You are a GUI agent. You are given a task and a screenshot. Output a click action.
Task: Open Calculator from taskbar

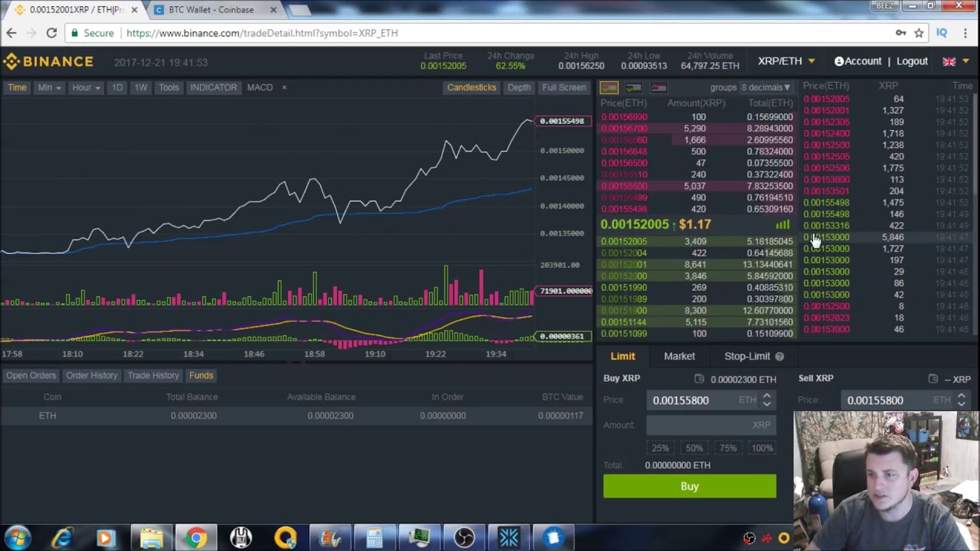(374, 537)
